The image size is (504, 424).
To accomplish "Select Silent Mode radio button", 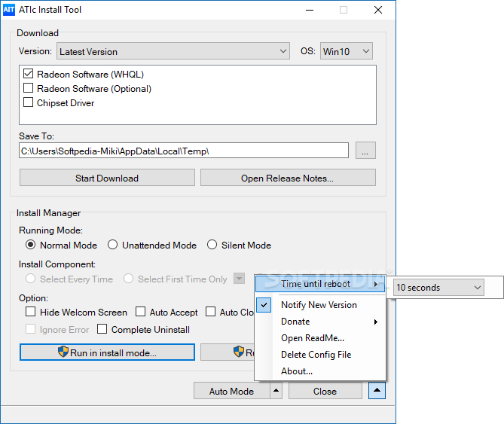I will click(x=212, y=245).
